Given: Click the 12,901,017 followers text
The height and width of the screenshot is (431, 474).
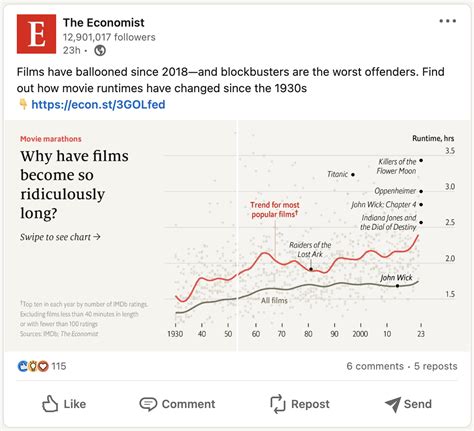Looking at the screenshot, I should point(109,37).
